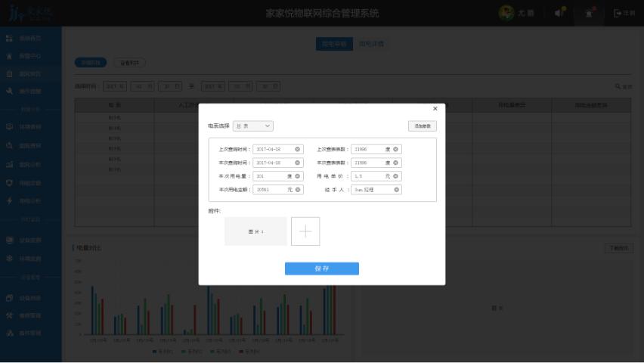Open alarm notifications bell in header
Screen dimensions: 644x363
coord(589,13)
